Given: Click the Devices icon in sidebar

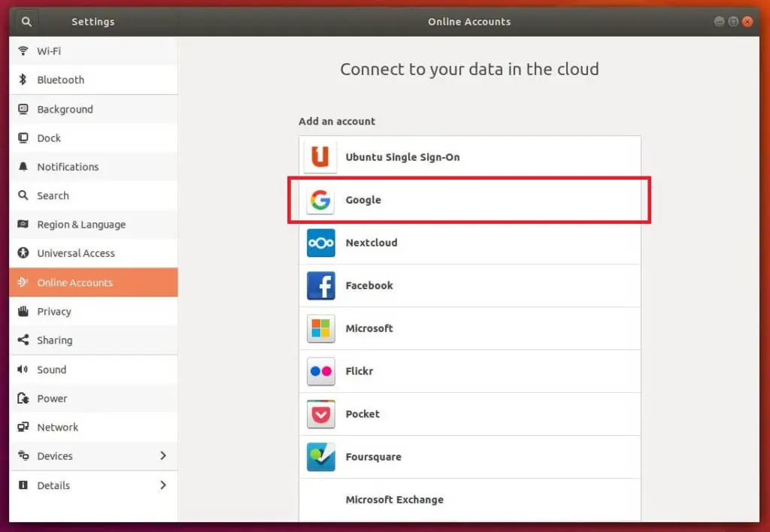Looking at the screenshot, I should click(x=23, y=455).
